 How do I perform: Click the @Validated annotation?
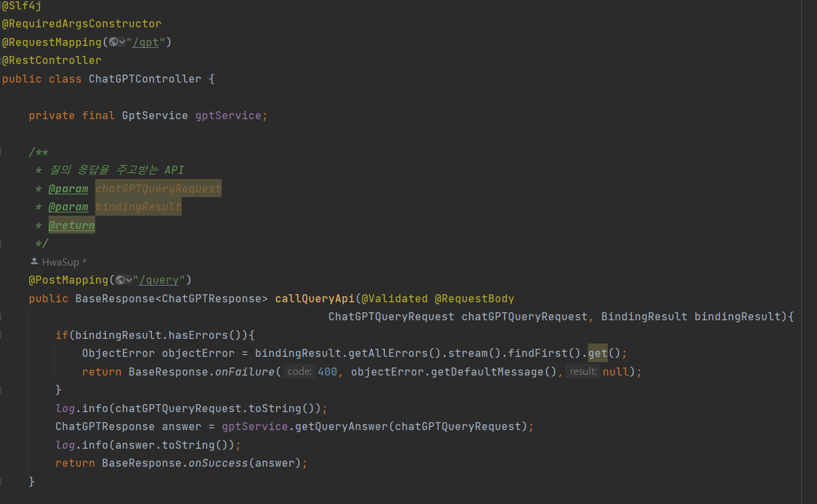point(395,298)
